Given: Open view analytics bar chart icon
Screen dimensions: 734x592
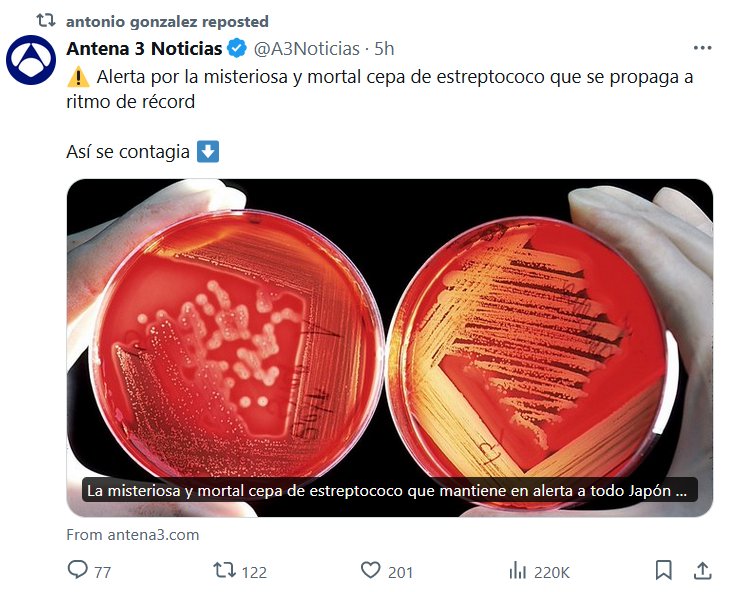Looking at the screenshot, I should (x=517, y=571).
